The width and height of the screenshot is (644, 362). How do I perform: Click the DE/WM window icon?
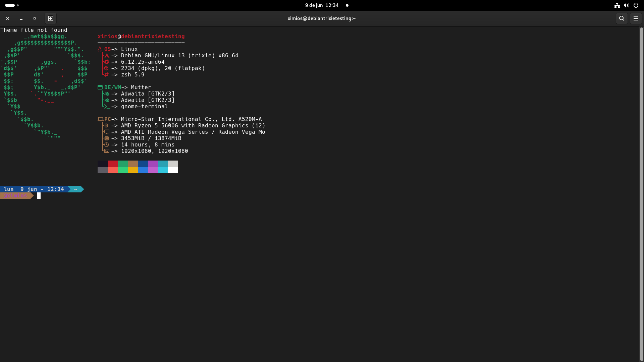pos(100,87)
